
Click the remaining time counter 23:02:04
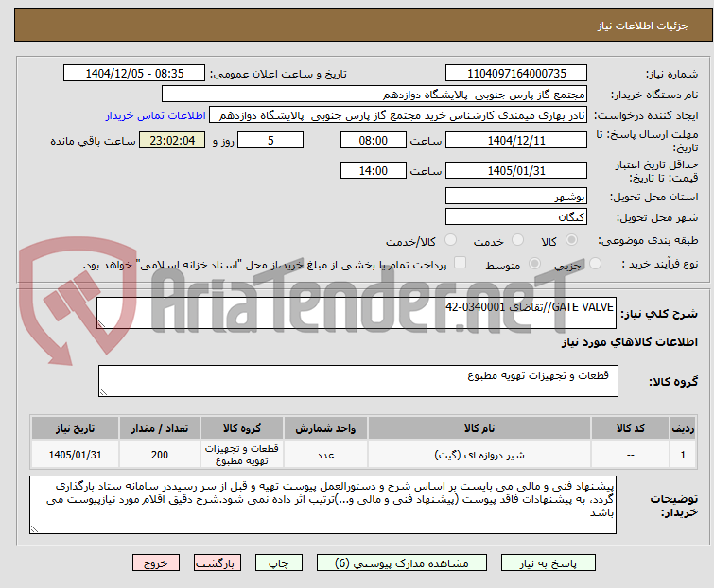172,141
